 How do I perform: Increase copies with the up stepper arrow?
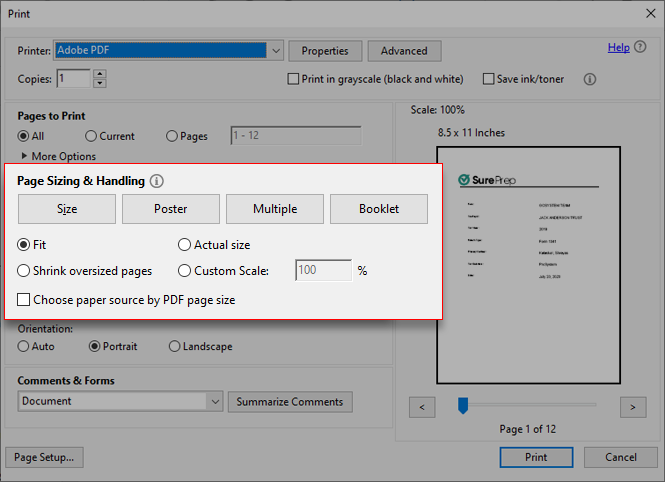pyautogui.click(x=99, y=74)
